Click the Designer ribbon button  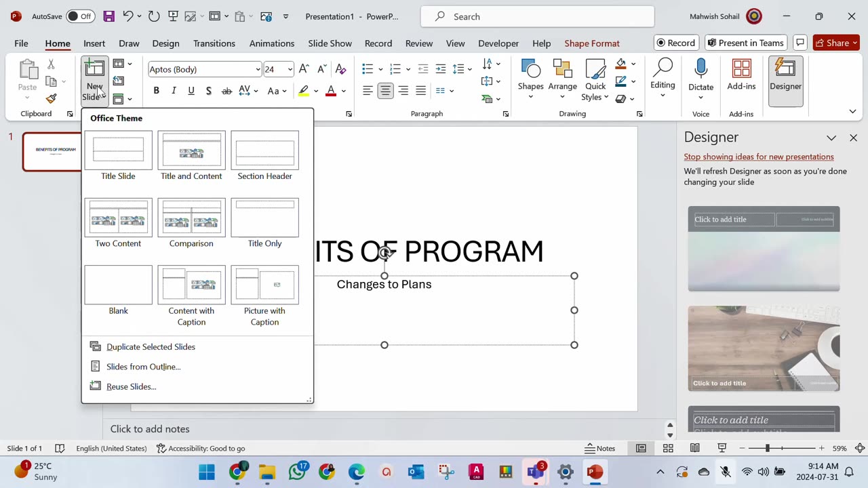pyautogui.click(x=785, y=81)
